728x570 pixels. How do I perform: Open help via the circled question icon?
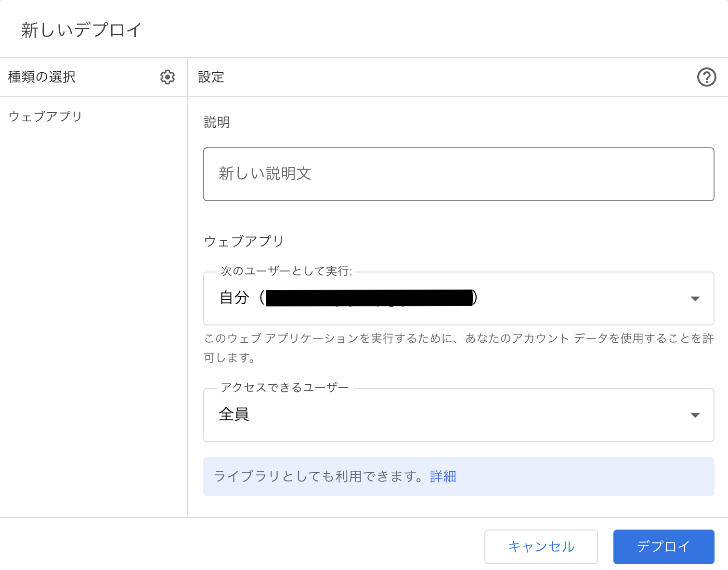[706, 77]
